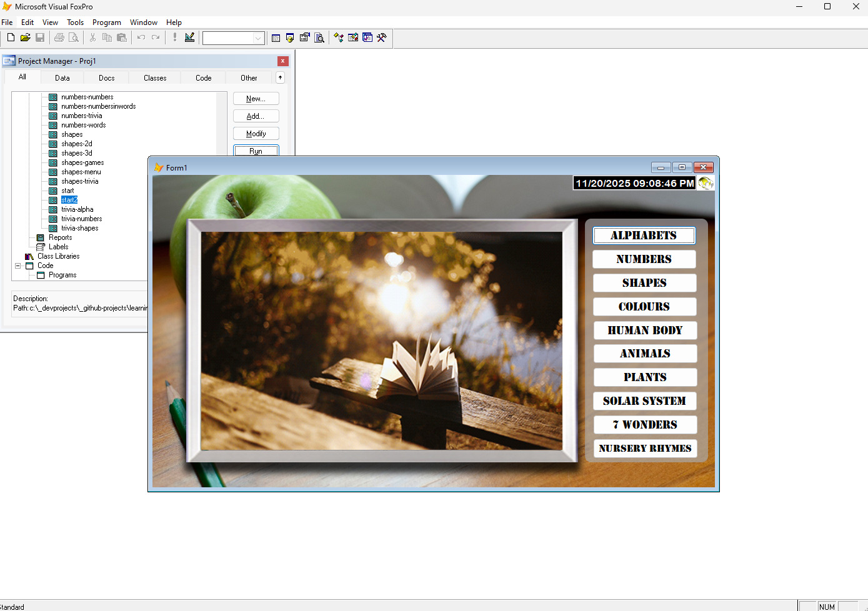
Task: Click the Open folder toolbar icon
Action: (25, 37)
